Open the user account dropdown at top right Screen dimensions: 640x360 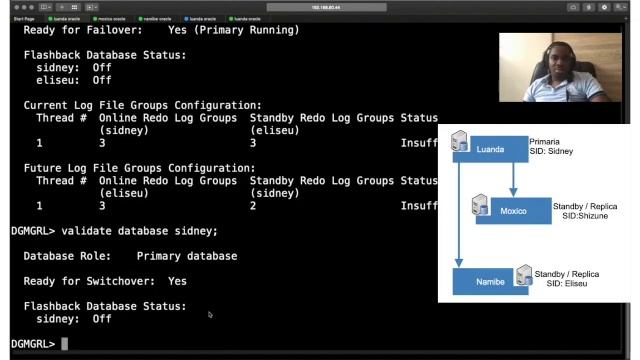point(620,7)
